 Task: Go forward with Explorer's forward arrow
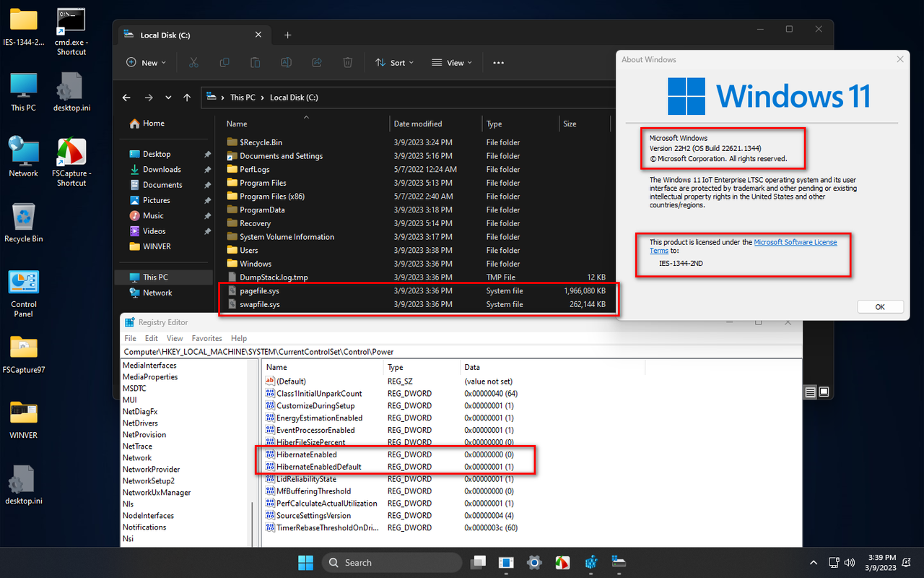pyautogui.click(x=149, y=98)
